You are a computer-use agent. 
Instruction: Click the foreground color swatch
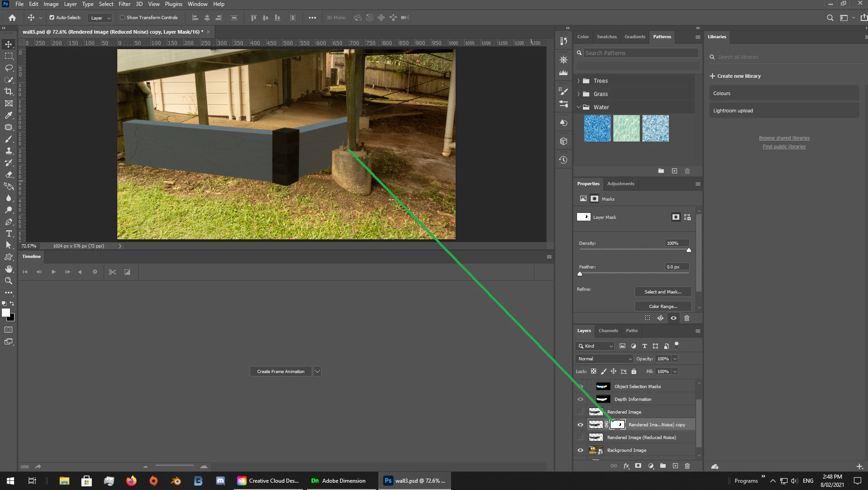pos(6,313)
